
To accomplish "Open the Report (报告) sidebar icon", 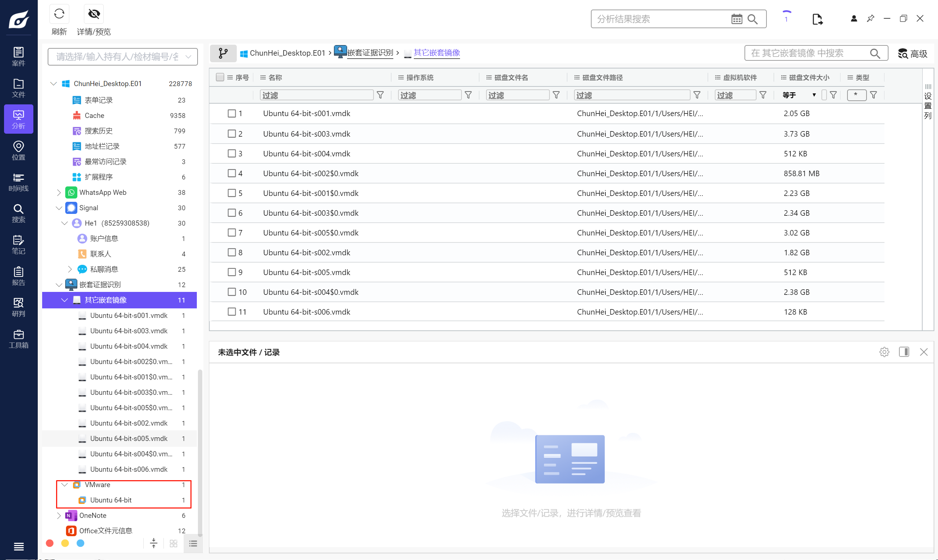I will 18,276.
